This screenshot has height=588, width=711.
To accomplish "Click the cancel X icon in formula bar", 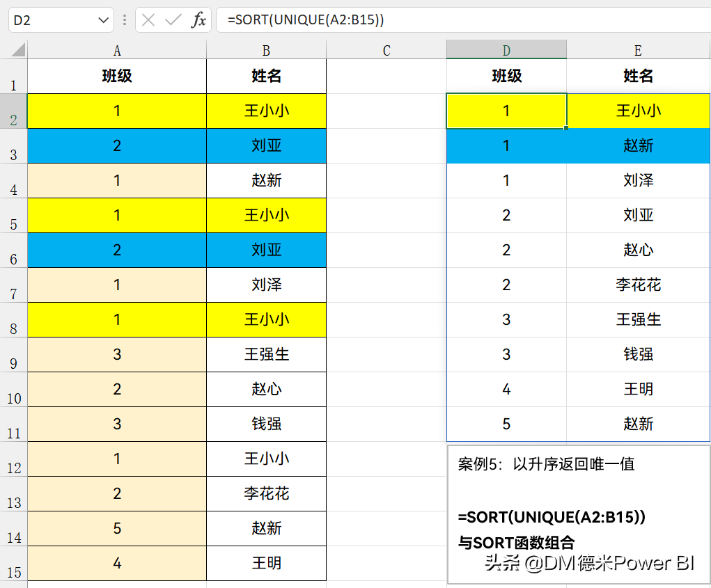I will point(148,20).
